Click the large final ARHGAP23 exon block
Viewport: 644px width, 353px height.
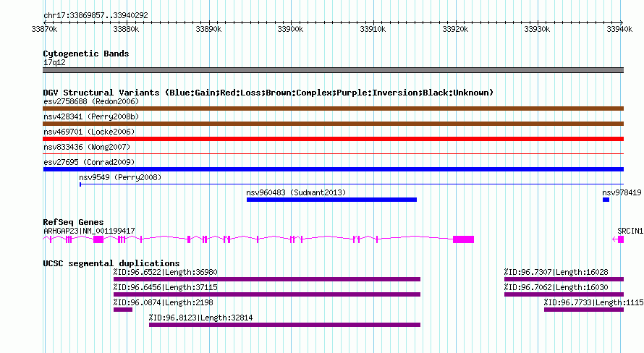(x=463, y=239)
